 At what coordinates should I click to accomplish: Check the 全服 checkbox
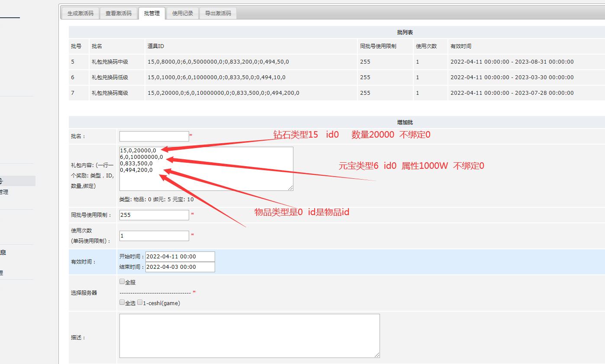click(x=122, y=282)
